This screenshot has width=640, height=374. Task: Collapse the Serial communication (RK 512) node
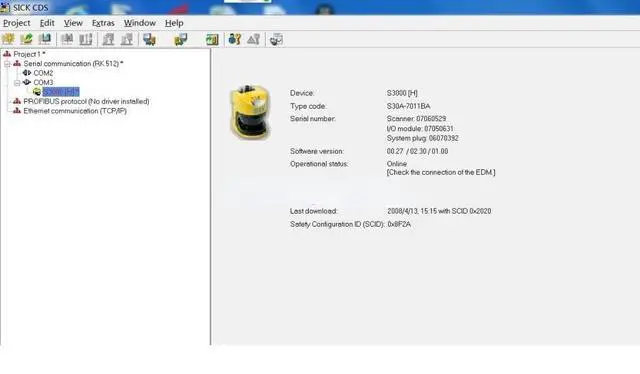tap(7, 64)
